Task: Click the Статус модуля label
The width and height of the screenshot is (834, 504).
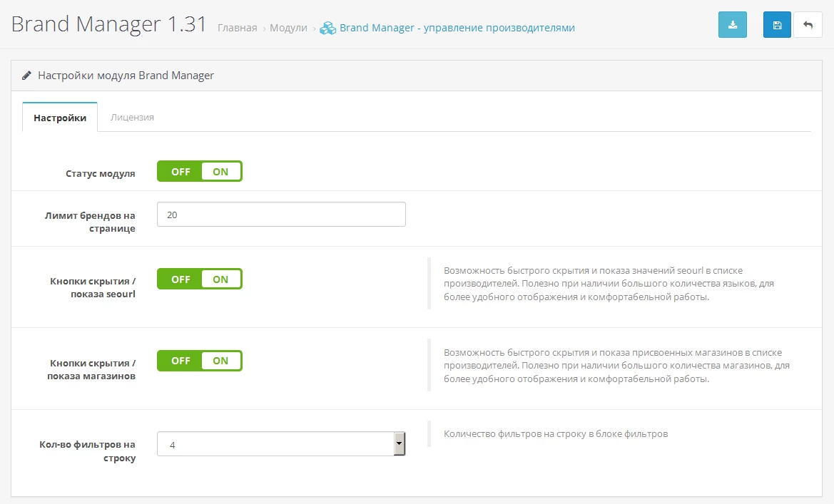Action: 100,173
